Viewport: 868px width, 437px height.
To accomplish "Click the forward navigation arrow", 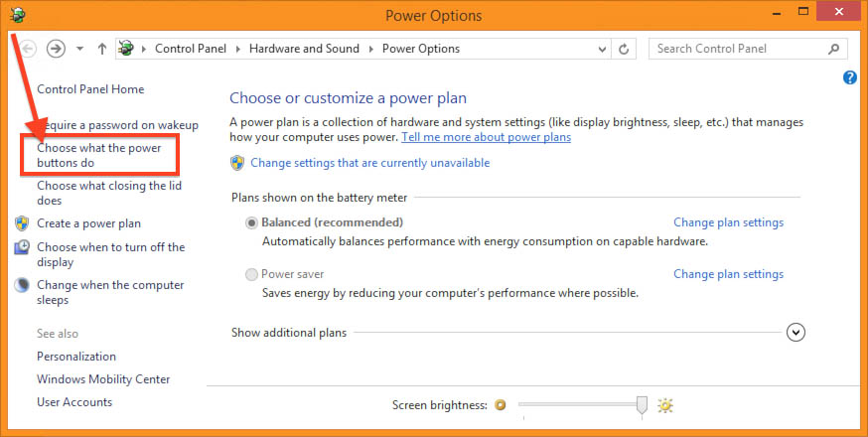I will click(56, 49).
